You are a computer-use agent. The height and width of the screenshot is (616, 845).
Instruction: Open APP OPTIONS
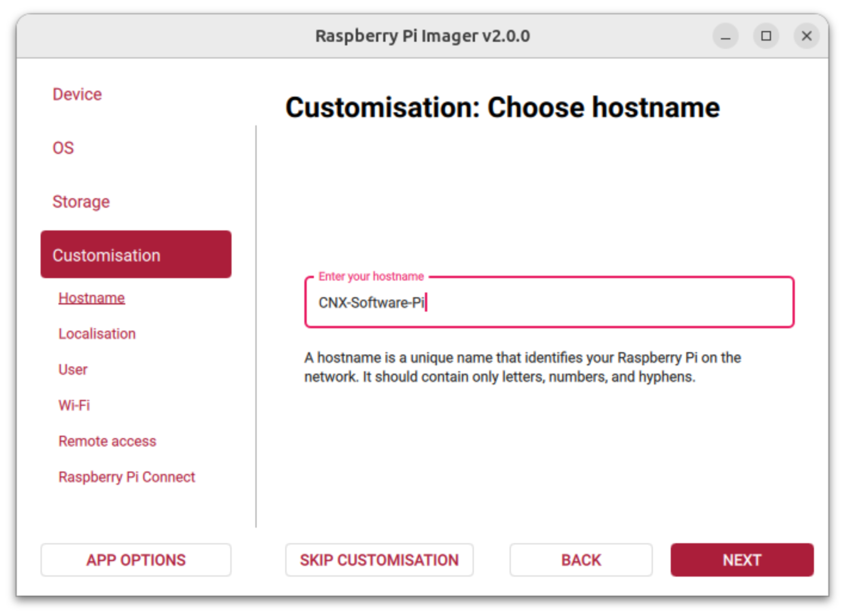(x=136, y=560)
